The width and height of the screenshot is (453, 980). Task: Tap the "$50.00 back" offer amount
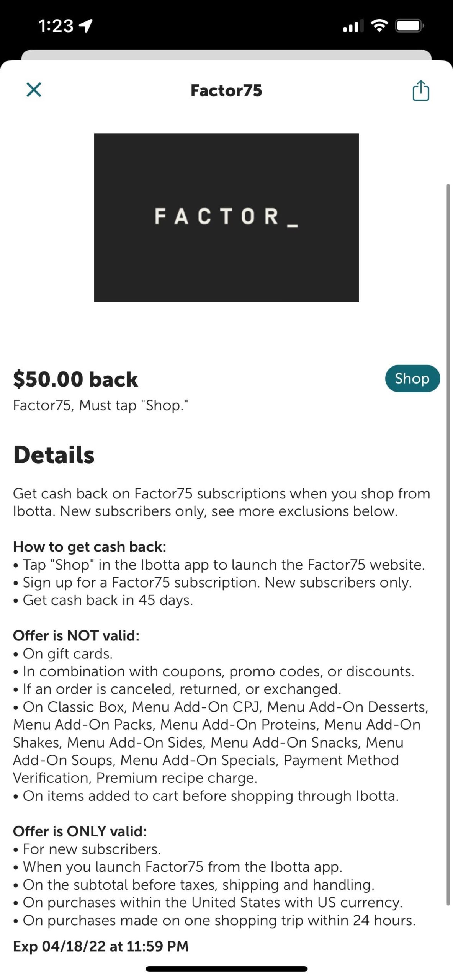[x=75, y=379]
